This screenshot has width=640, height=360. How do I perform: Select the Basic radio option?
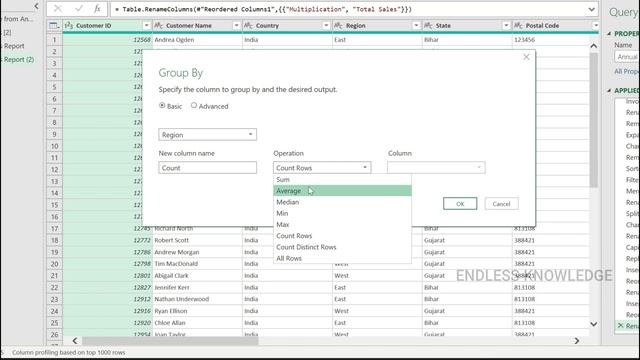tap(162, 106)
